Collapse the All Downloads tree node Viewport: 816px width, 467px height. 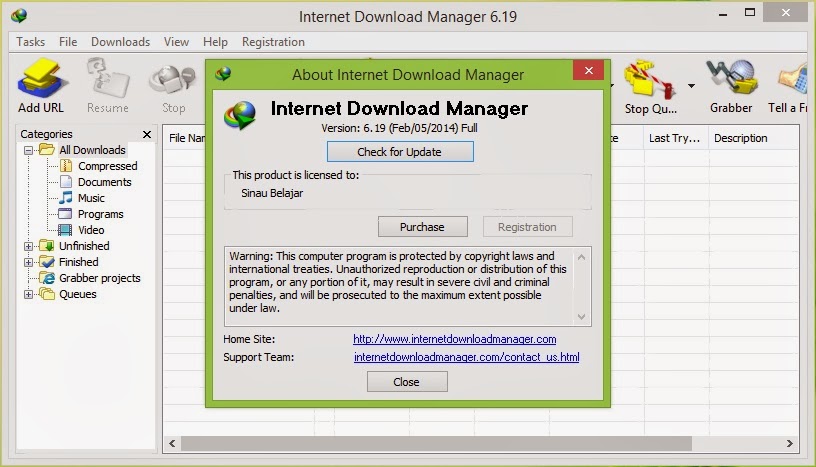29,150
